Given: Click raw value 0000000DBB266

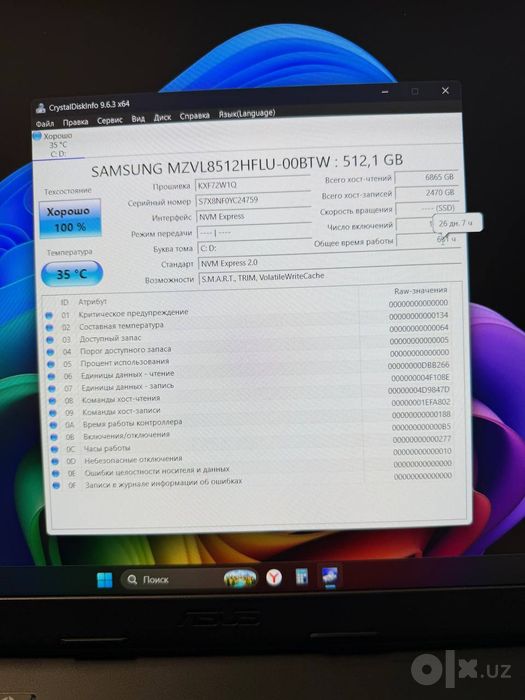Looking at the screenshot, I should point(418,365).
